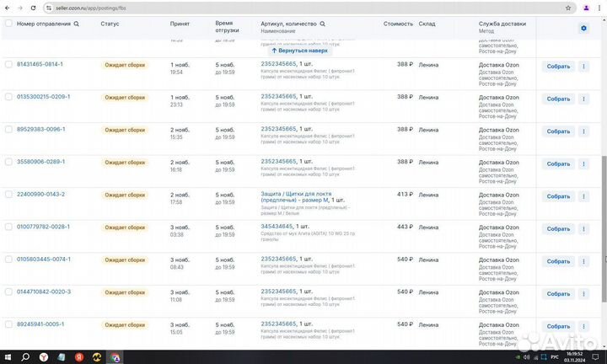This screenshot has height=364, width=607.
Task: Open three-dot menu for order 81431465-0814-1
Action: (583, 66)
